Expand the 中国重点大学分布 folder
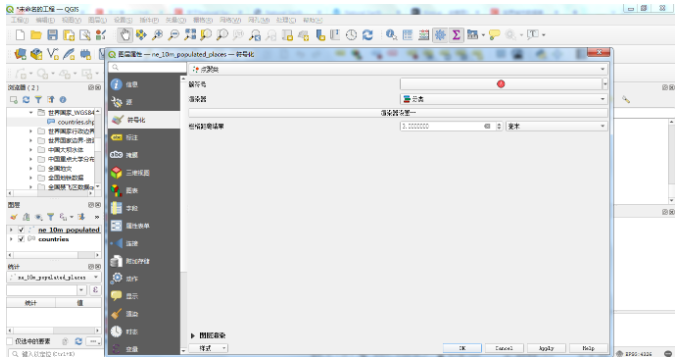The image size is (680, 363). (31, 159)
